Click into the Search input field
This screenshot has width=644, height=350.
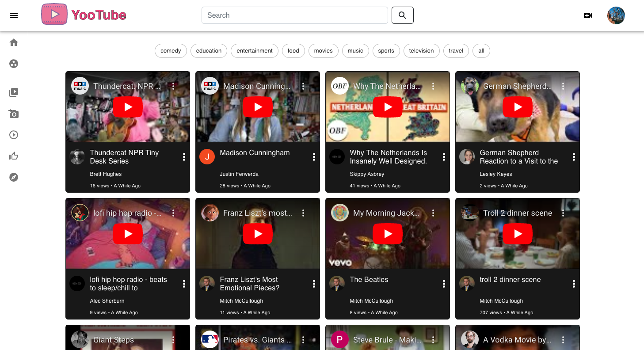click(x=294, y=15)
